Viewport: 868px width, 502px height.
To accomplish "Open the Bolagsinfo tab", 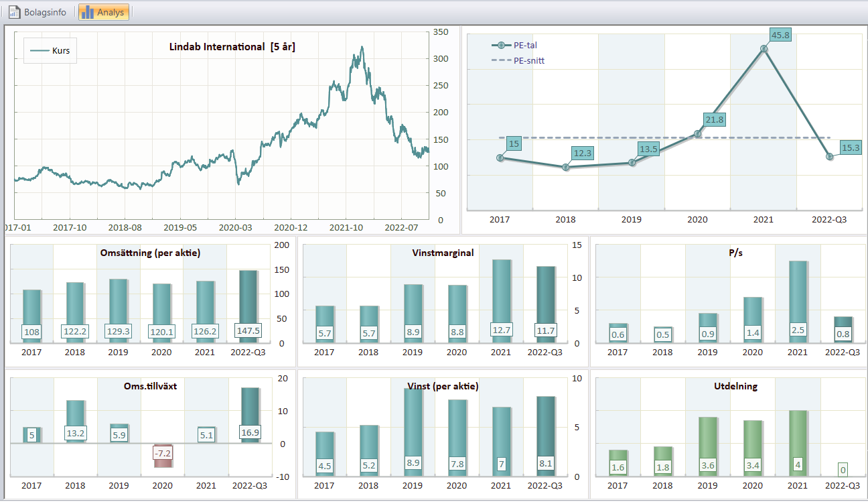I will (x=38, y=12).
